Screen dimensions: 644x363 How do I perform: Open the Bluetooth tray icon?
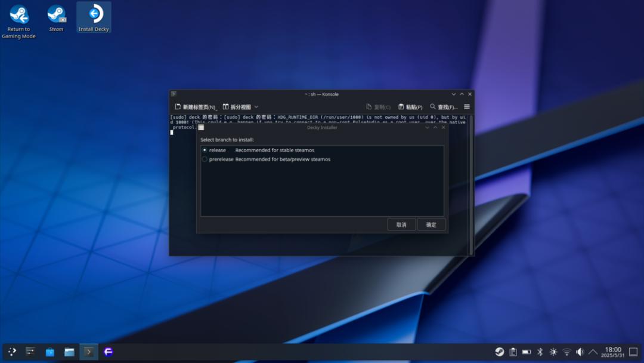click(540, 352)
